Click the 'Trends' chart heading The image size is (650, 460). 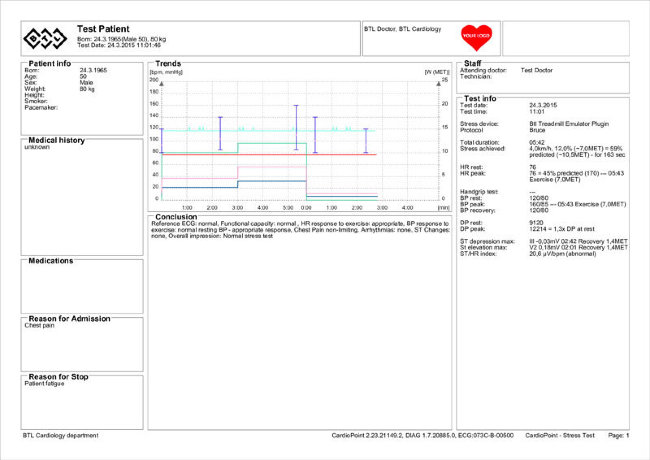(x=168, y=63)
